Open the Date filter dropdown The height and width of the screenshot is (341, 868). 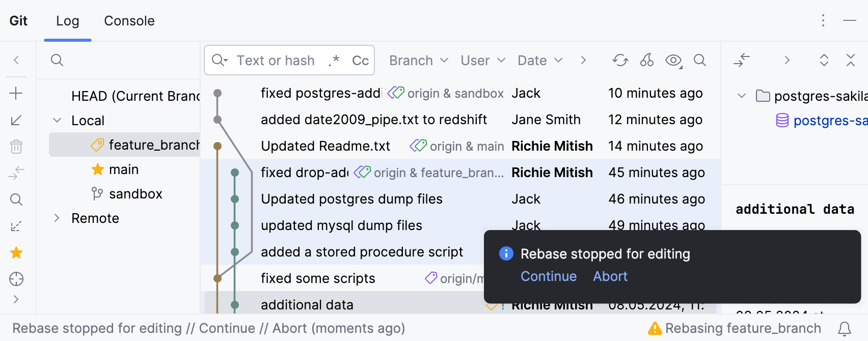[x=539, y=61]
